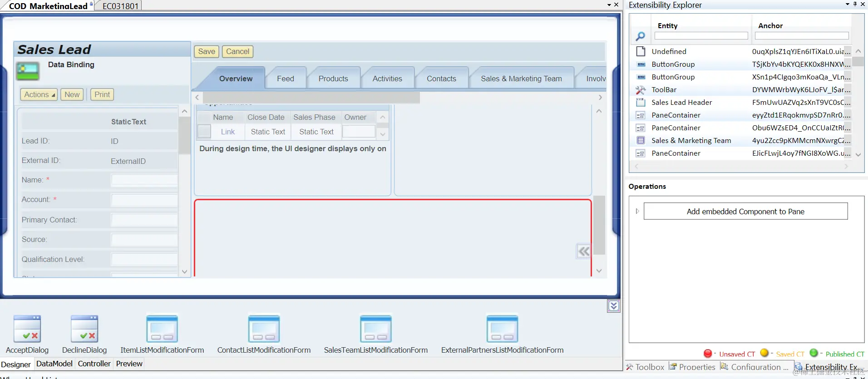Open the Products tab
This screenshot has width=868, height=379.
tap(333, 79)
